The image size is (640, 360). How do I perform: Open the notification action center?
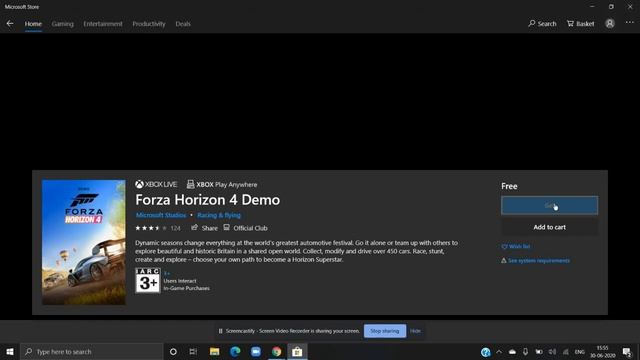(x=627, y=352)
